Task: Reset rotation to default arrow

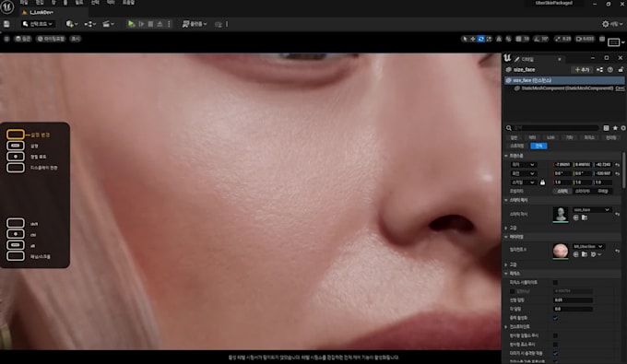Action: 618,173
